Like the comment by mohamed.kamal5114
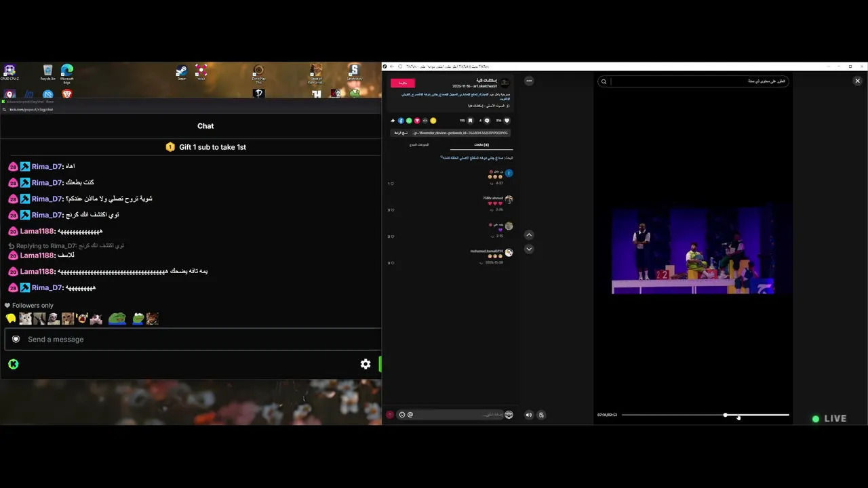This screenshot has width=868, height=488. point(391,263)
